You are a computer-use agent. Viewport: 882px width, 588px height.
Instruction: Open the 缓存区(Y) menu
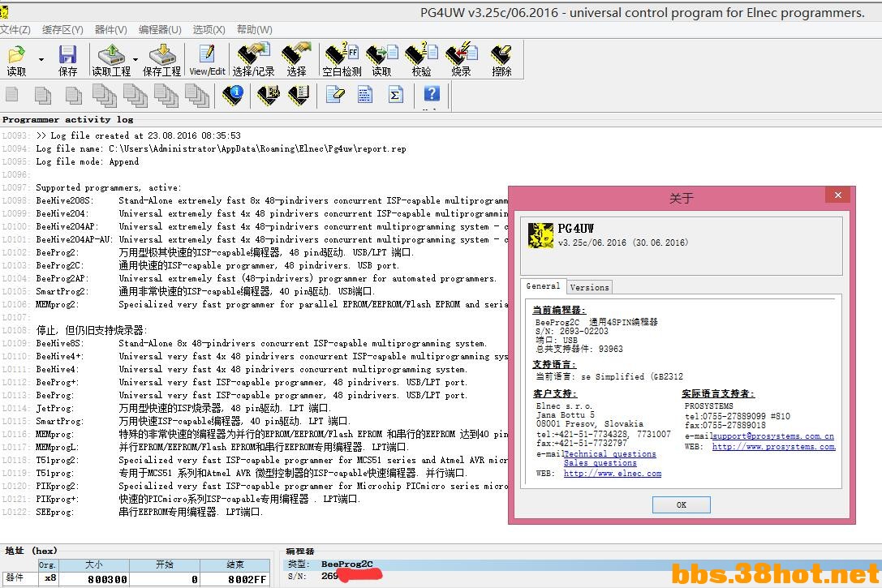coord(62,30)
